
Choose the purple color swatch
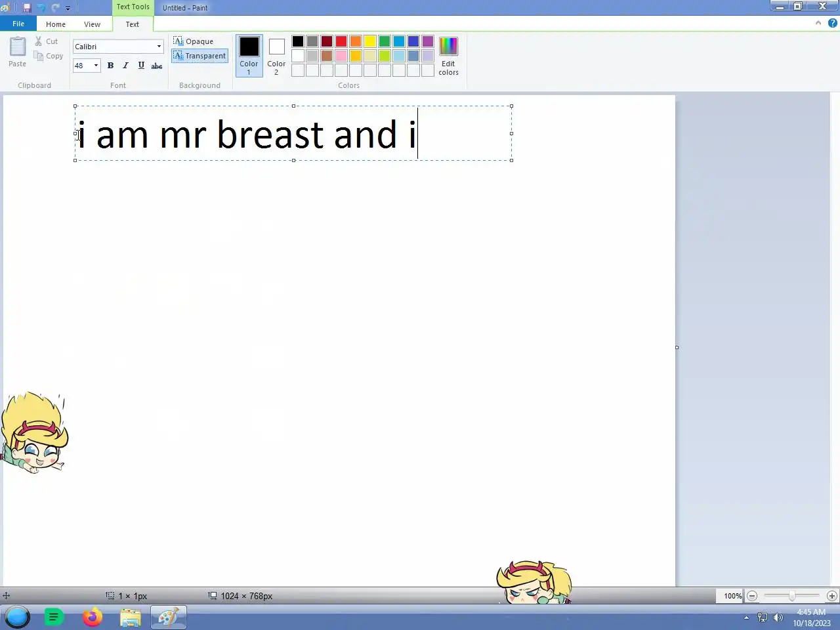coord(428,41)
